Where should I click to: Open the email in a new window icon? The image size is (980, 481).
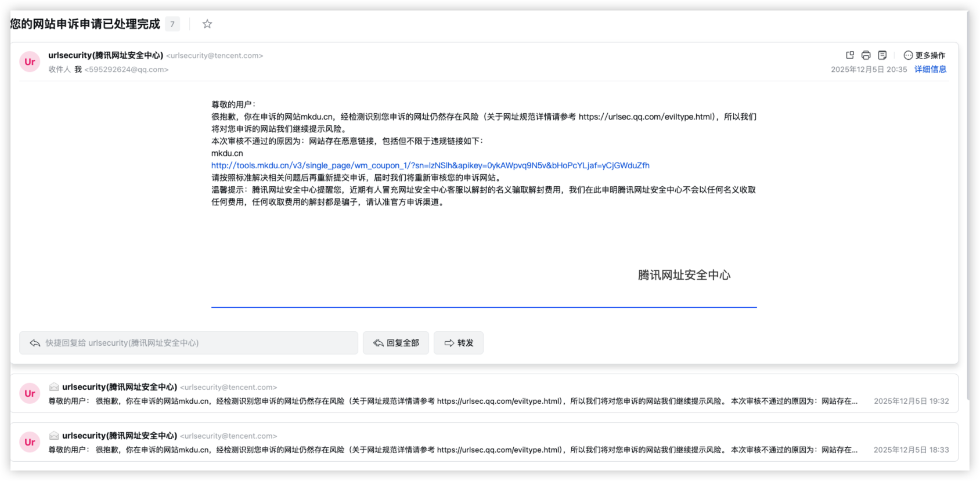(x=850, y=55)
